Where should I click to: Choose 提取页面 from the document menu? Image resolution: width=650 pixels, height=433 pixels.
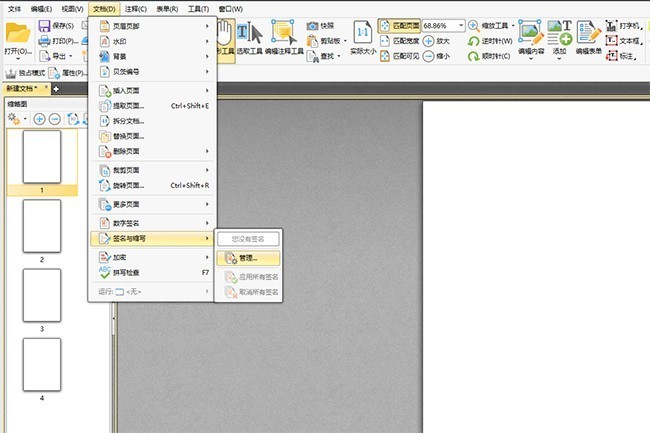pos(153,106)
